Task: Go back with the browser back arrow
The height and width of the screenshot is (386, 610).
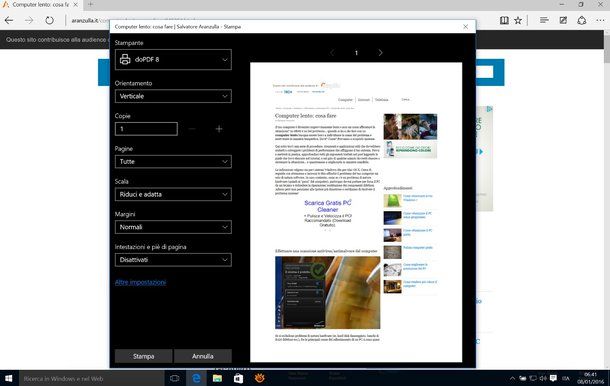Action: tap(9, 20)
